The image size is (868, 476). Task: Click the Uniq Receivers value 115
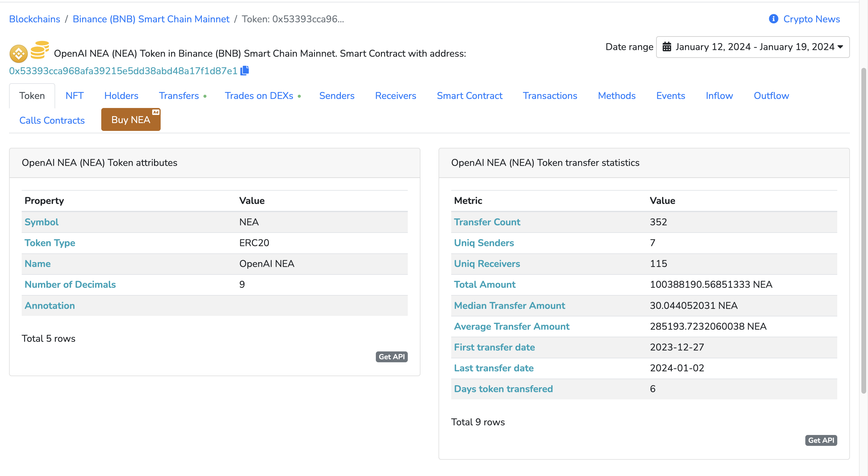click(659, 264)
